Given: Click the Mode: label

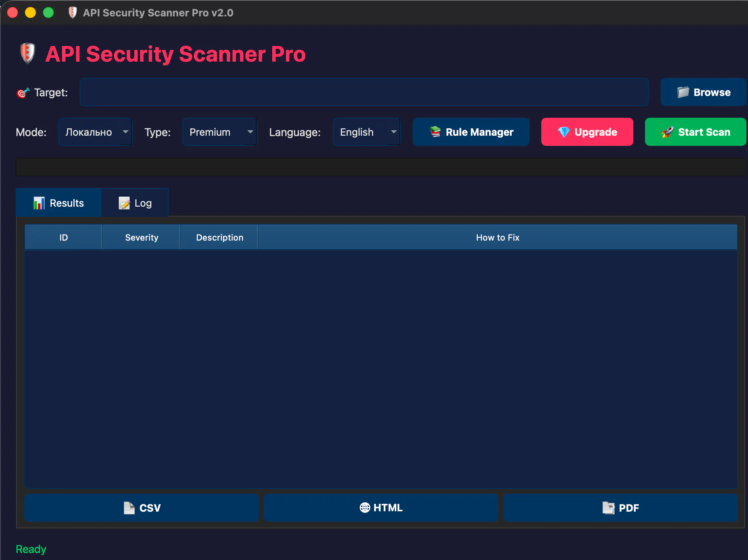Looking at the screenshot, I should tap(31, 132).
